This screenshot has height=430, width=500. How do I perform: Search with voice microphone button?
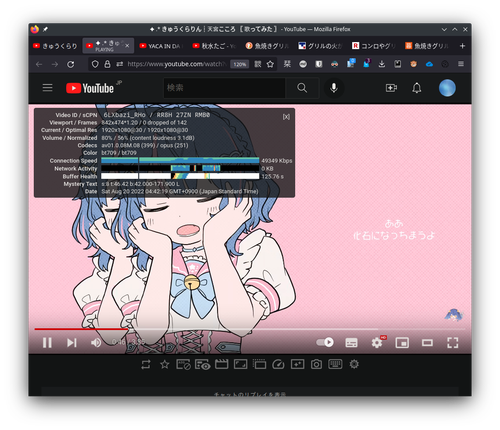coord(334,88)
